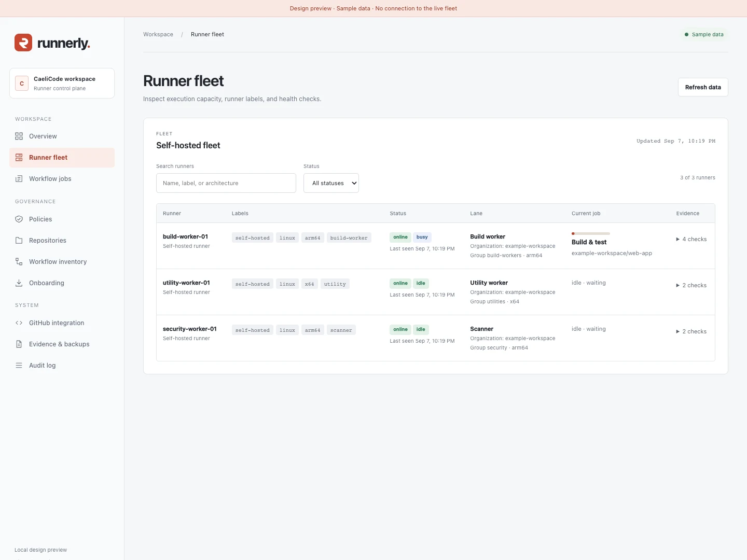The width and height of the screenshot is (747, 560).
Task: Open Workflow inventory
Action: point(62,262)
